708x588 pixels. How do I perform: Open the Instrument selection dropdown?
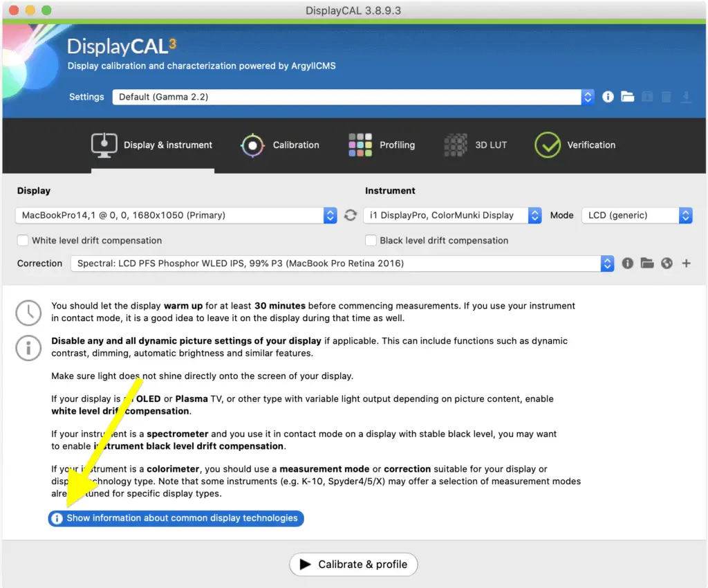point(452,215)
